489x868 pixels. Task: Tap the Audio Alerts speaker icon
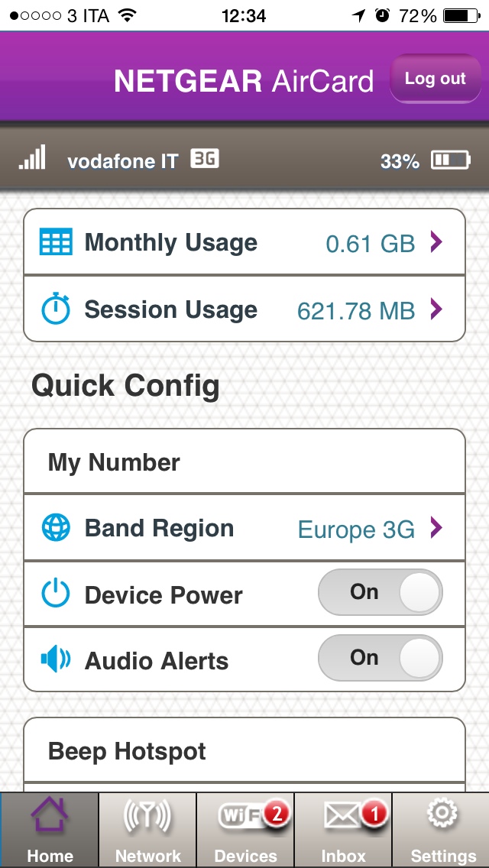click(56, 659)
